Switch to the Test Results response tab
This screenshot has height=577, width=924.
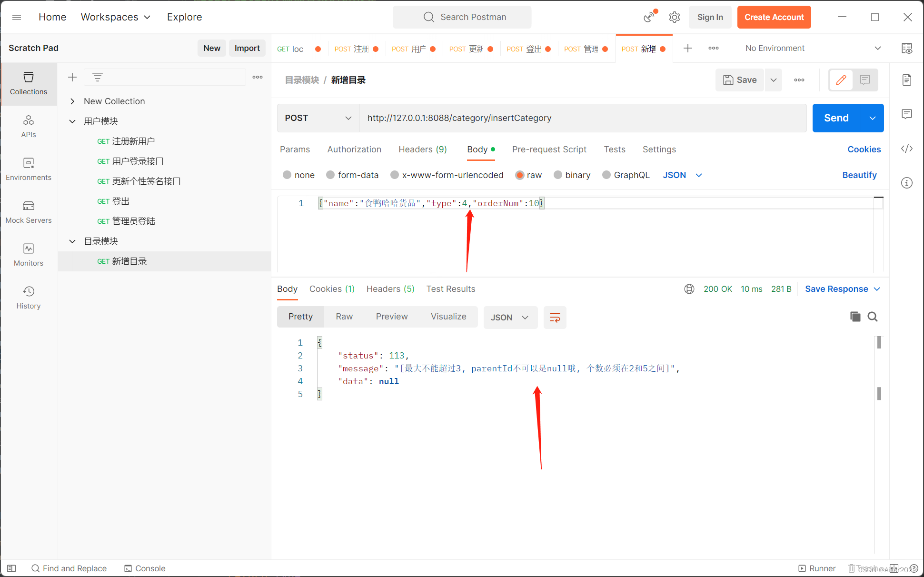click(x=450, y=289)
